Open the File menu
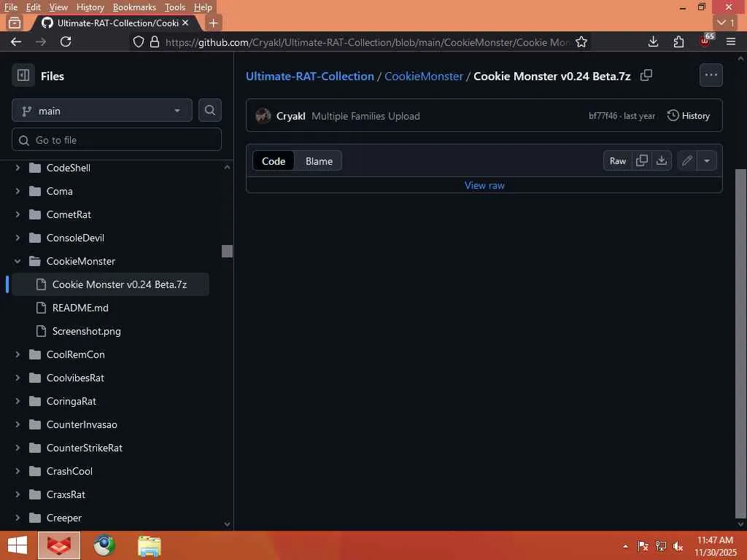This screenshot has height=560, width=747. coord(10,7)
